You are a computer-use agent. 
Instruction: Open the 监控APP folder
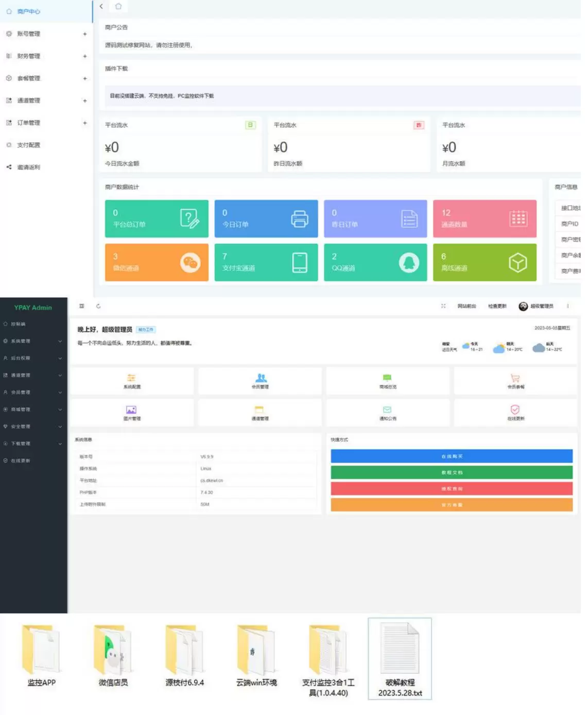42,655
